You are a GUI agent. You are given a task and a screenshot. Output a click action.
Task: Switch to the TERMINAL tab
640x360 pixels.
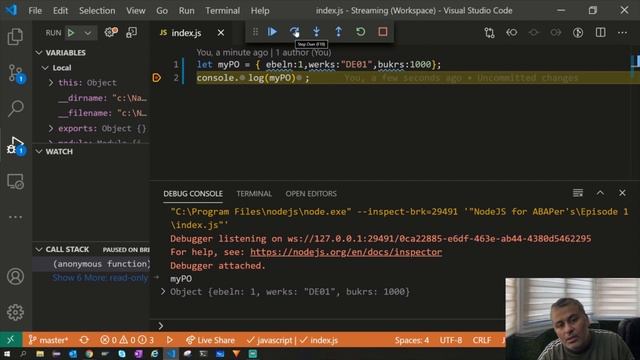coord(254,194)
